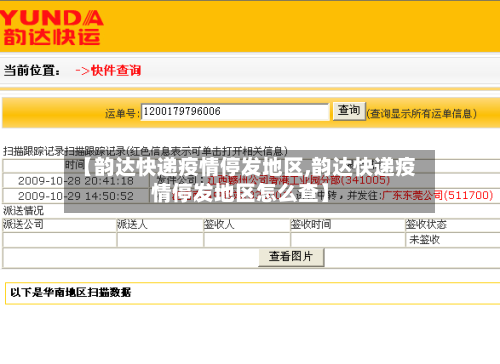Select timestamp 2009-10-29 14:50:52
Viewport: 500px width, 364px height.
76,196
